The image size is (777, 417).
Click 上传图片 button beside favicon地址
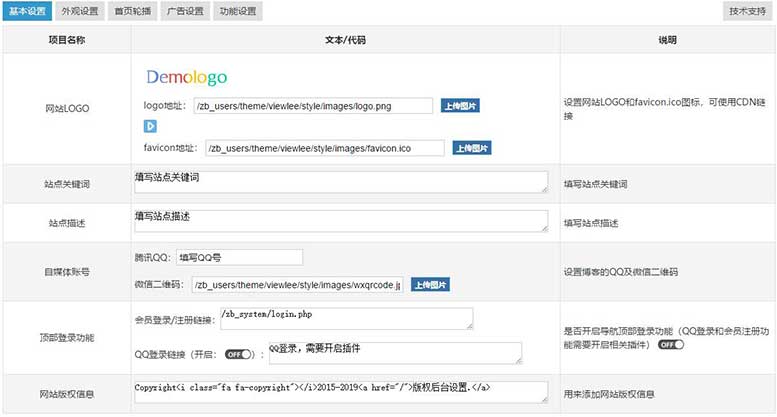click(471, 148)
